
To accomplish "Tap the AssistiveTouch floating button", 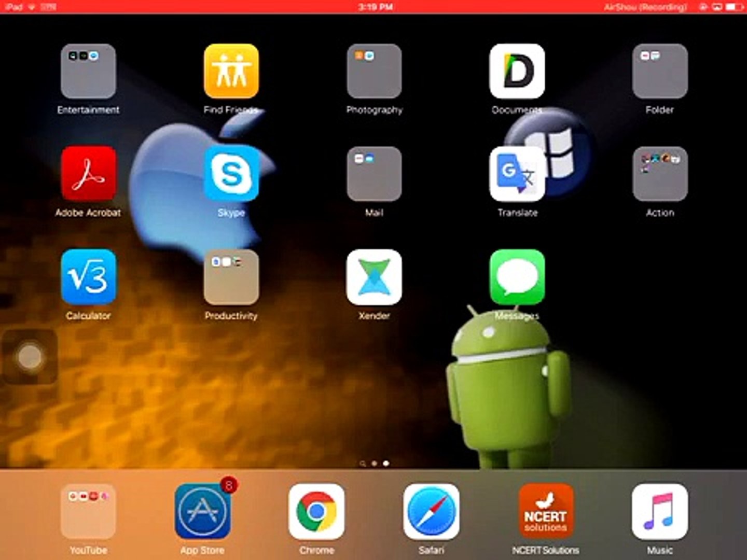I will point(30,357).
